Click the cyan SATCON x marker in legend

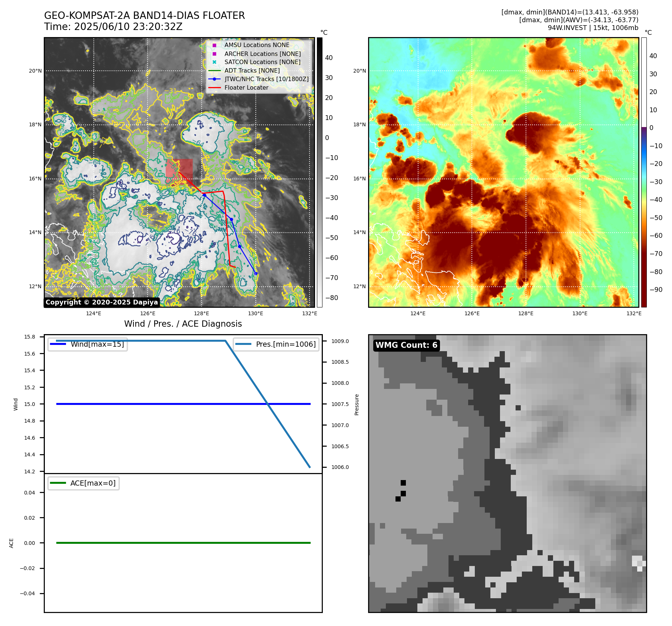click(x=214, y=62)
